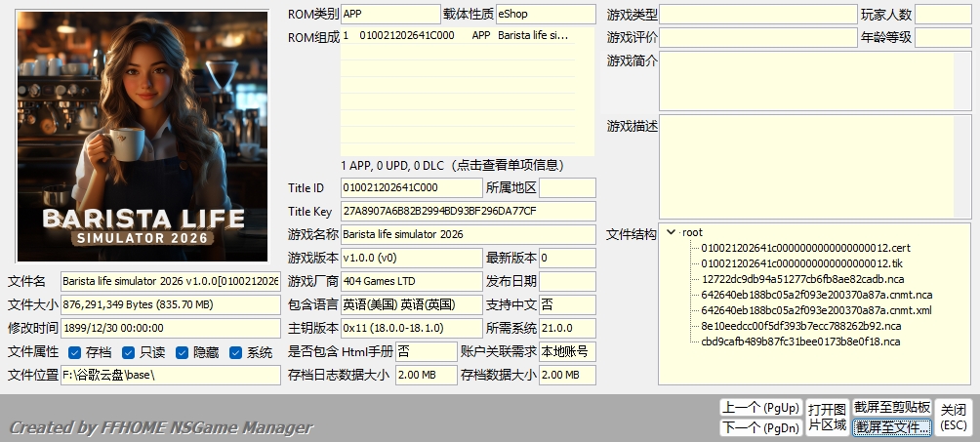Save screenshot via 截屏至文件 button

pos(891,427)
